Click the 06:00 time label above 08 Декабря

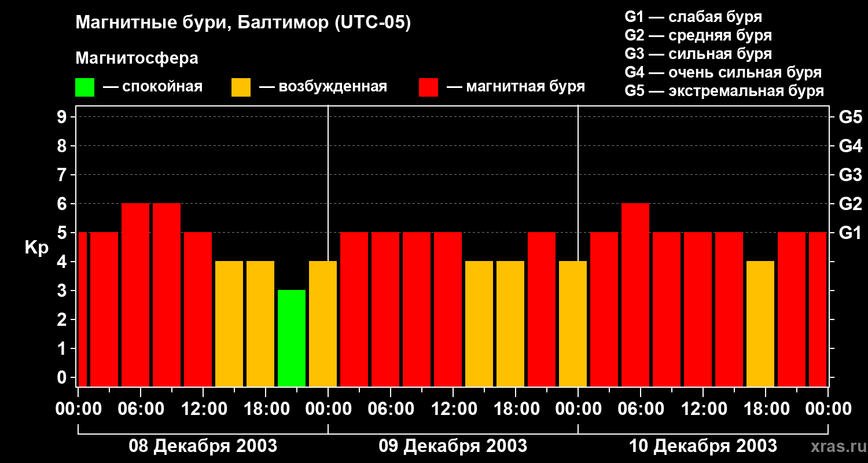point(141,409)
